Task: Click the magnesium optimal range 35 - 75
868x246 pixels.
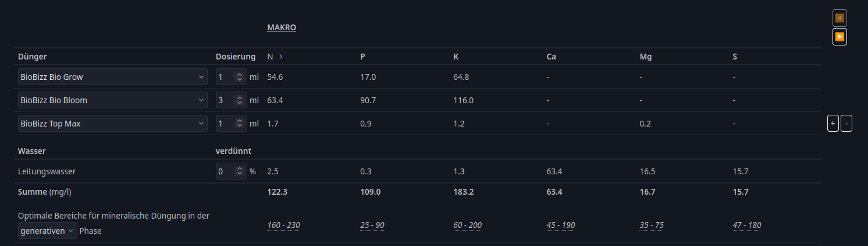Action: (x=652, y=226)
